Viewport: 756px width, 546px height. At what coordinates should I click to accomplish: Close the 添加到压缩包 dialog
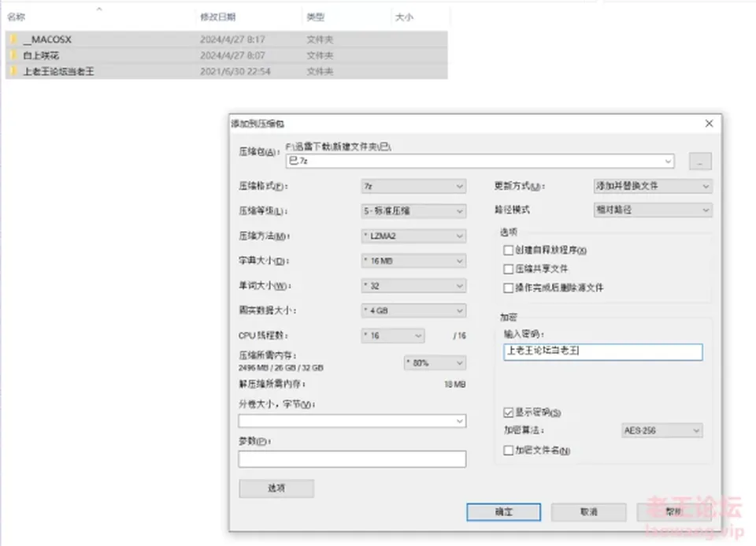click(709, 124)
